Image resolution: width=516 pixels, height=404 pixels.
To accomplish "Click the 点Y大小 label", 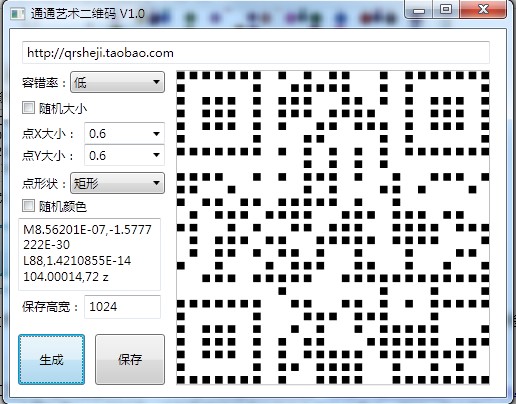I will click(48, 156).
